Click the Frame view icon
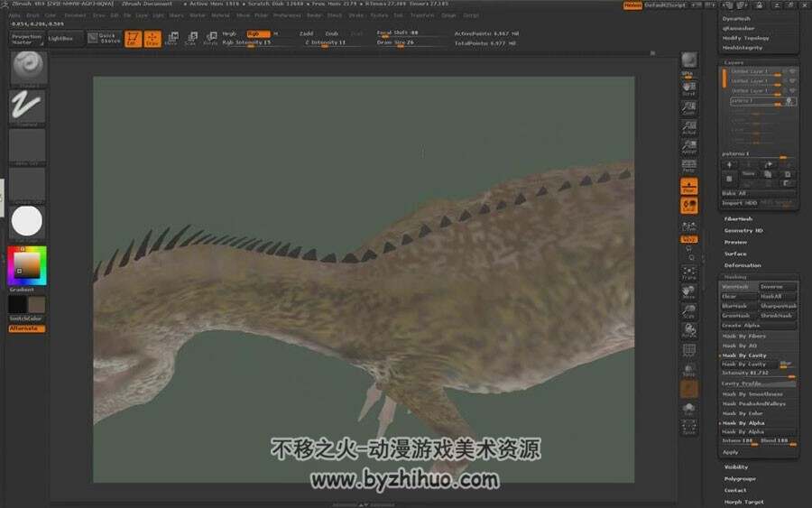 click(688, 272)
